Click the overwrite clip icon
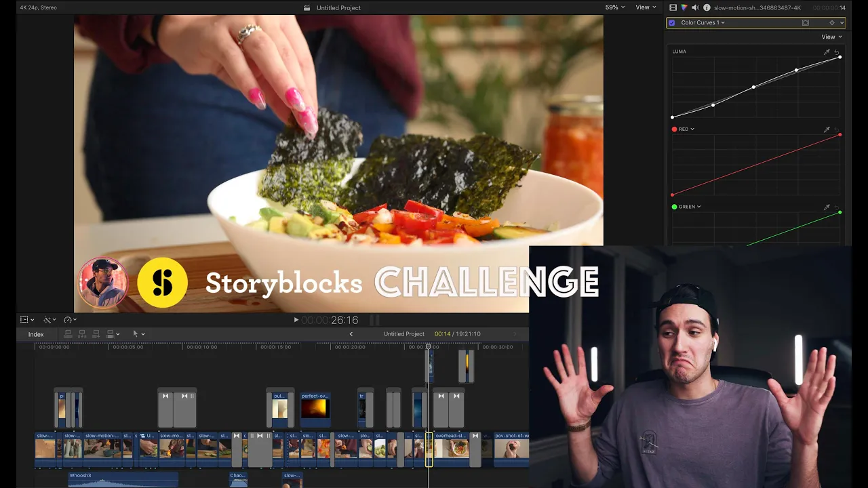Image resolution: width=868 pixels, height=488 pixels. 111,333
